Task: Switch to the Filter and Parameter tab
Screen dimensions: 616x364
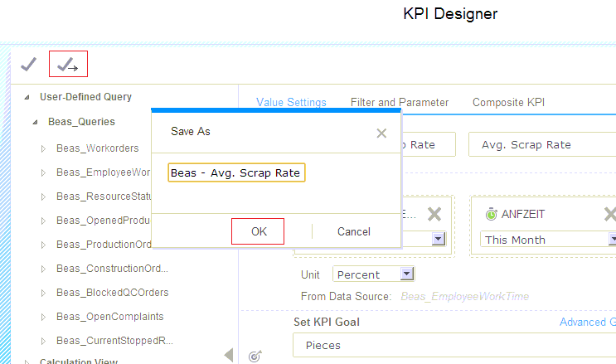Action: click(x=400, y=103)
